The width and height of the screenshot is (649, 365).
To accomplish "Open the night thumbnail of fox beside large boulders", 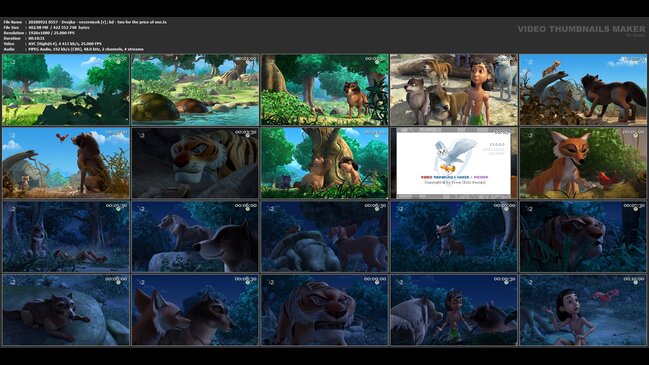I will 324,236.
